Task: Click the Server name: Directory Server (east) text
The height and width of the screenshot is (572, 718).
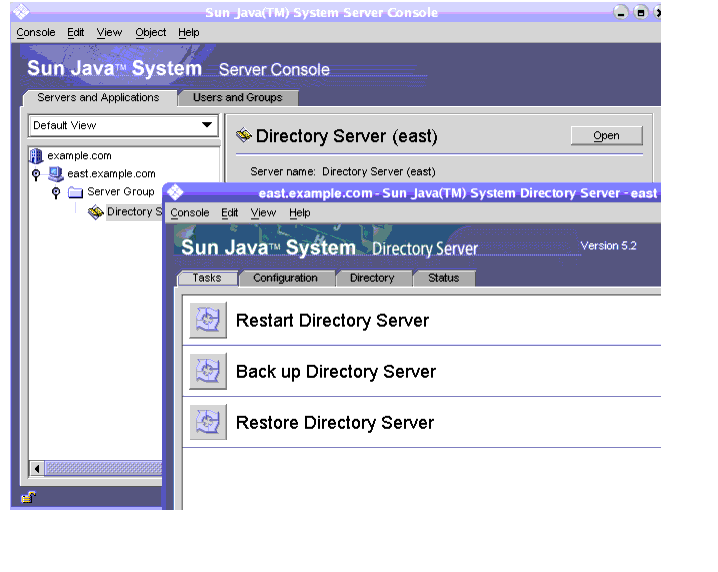Action: (x=343, y=172)
